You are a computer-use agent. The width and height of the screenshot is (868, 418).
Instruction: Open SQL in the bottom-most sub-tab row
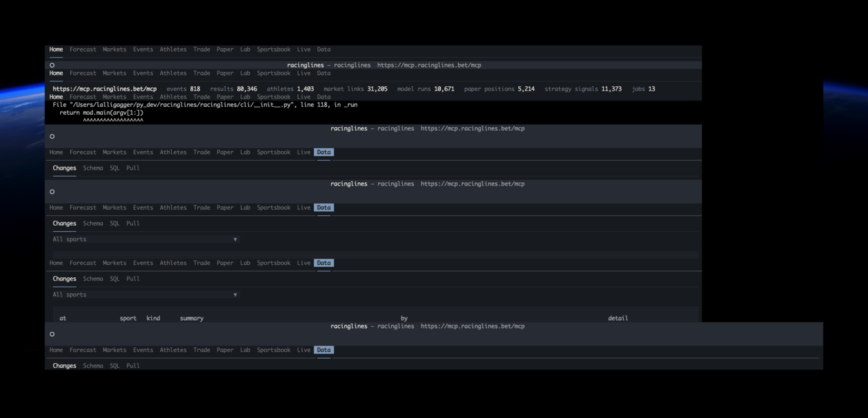click(115, 366)
